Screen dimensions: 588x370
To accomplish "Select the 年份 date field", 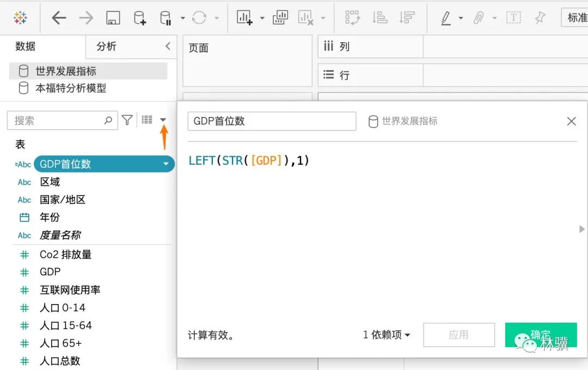I will [x=50, y=217].
